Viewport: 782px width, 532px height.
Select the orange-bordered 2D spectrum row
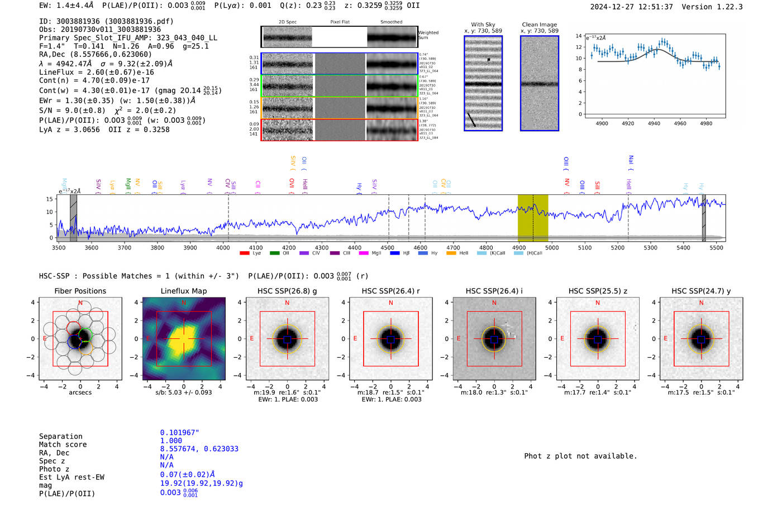tap(339, 108)
